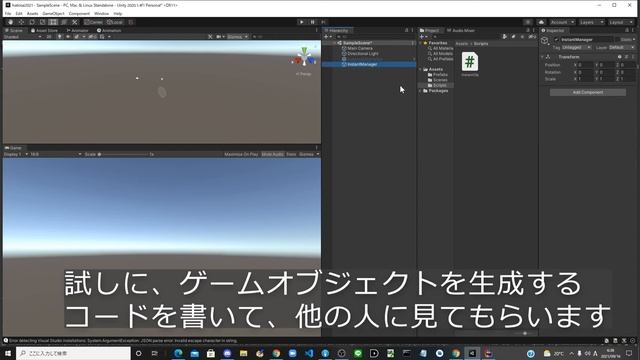Image resolution: width=640 pixels, height=360 pixels.
Task: Click the object name field in Inspector
Action: 587,40
